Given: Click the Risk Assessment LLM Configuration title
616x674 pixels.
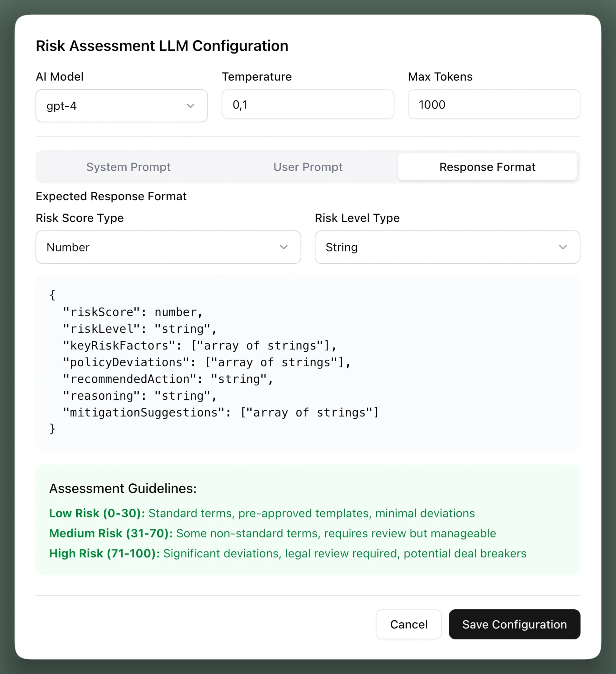Looking at the screenshot, I should [x=162, y=46].
